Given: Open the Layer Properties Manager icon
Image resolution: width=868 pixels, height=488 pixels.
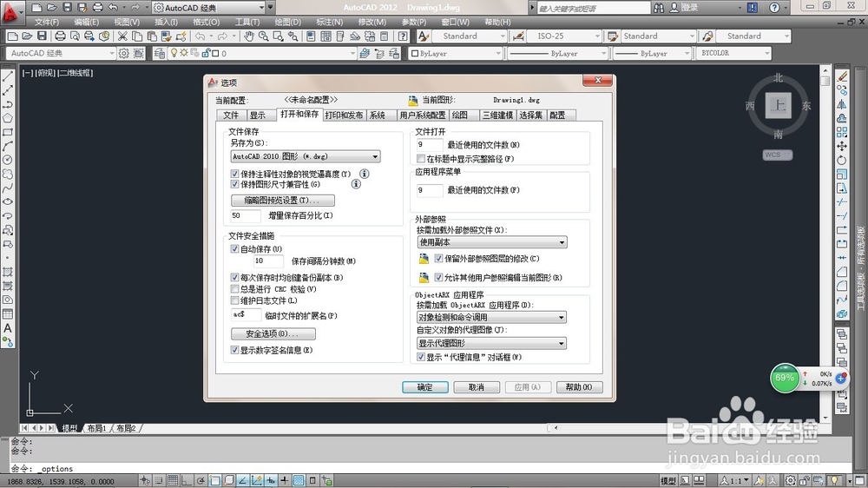Looking at the screenshot, I should tap(160, 53).
